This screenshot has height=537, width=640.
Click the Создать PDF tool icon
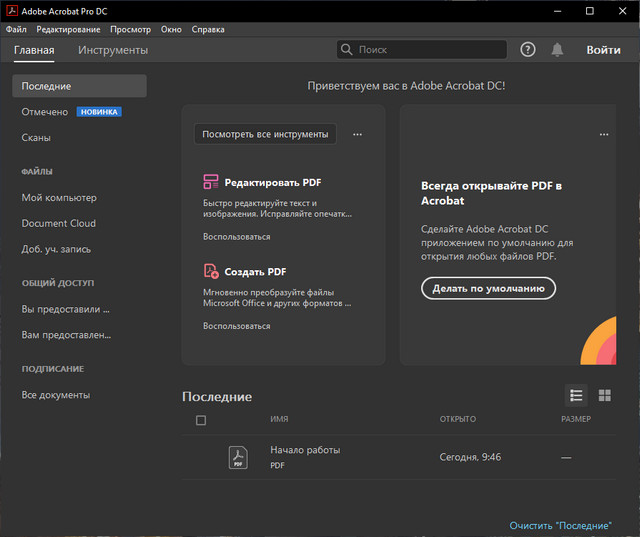pyautogui.click(x=211, y=271)
